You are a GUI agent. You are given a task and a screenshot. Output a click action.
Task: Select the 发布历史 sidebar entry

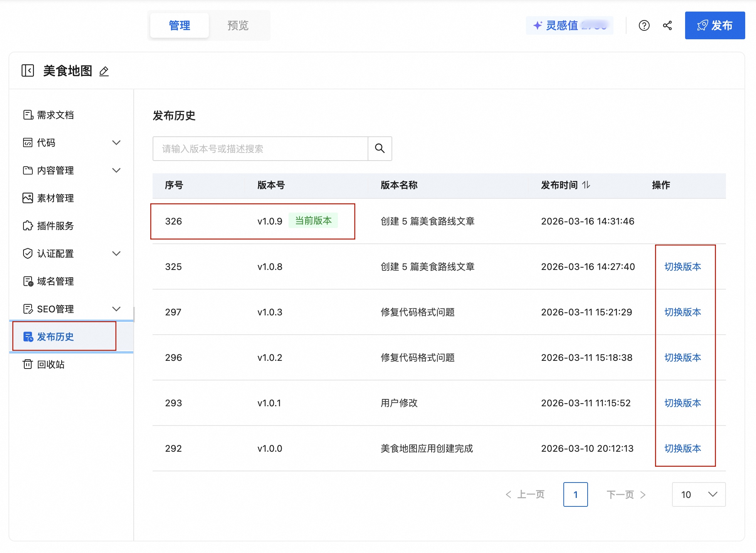(56, 336)
